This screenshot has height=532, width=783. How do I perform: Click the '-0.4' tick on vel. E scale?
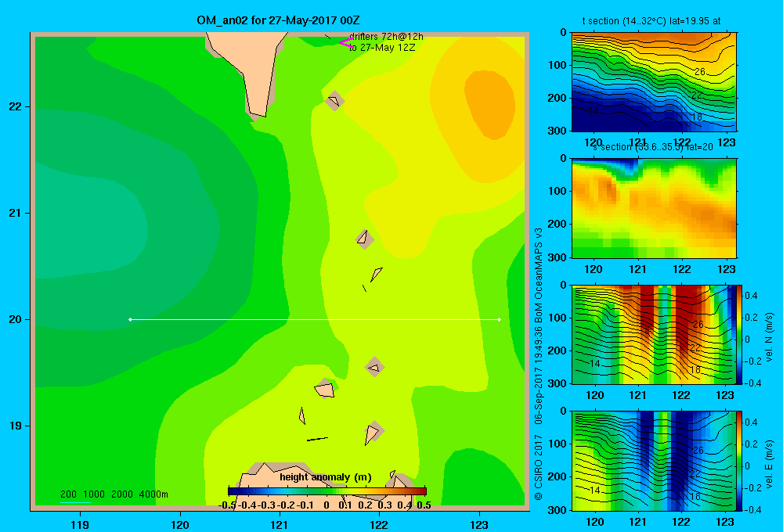pyautogui.click(x=752, y=509)
